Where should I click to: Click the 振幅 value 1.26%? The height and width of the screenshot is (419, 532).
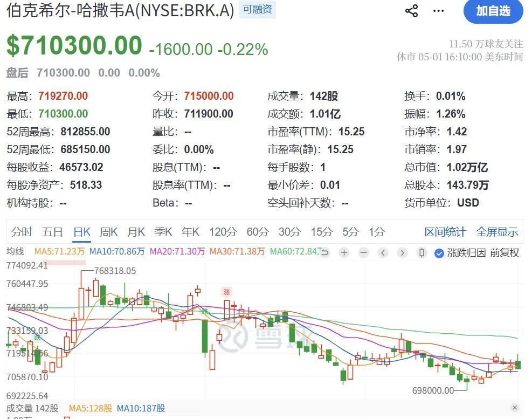click(x=451, y=114)
